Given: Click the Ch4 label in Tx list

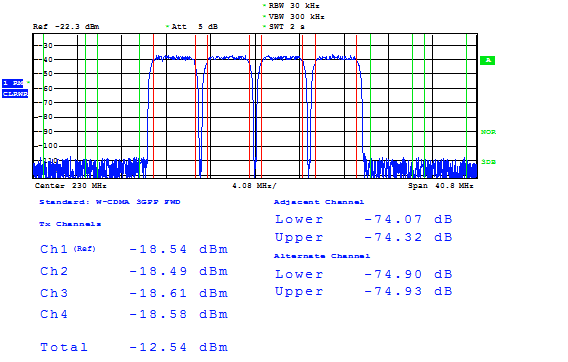Looking at the screenshot, I should 54,314.
